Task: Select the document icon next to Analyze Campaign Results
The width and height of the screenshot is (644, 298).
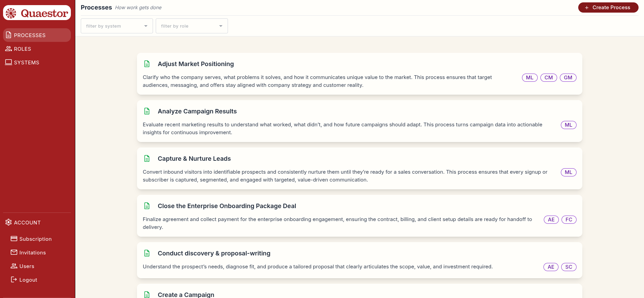Action: tap(147, 111)
